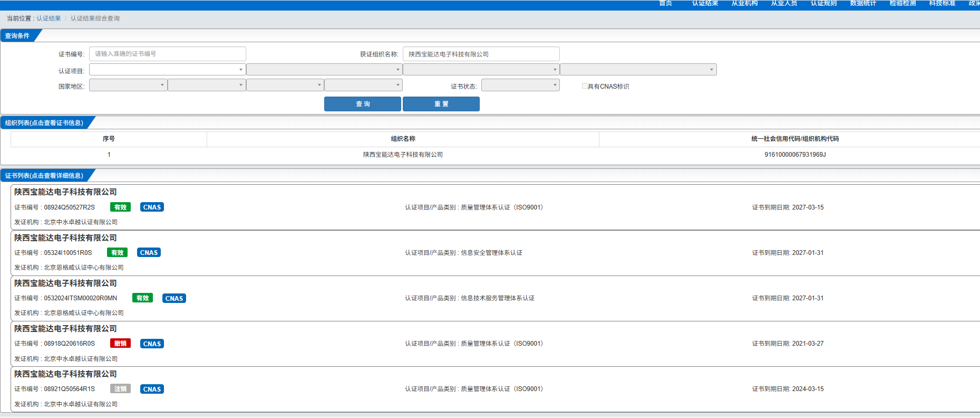Open certificate 08924Q50527R2S details
Viewport: 980px width, 418px height.
click(x=69, y=207)
